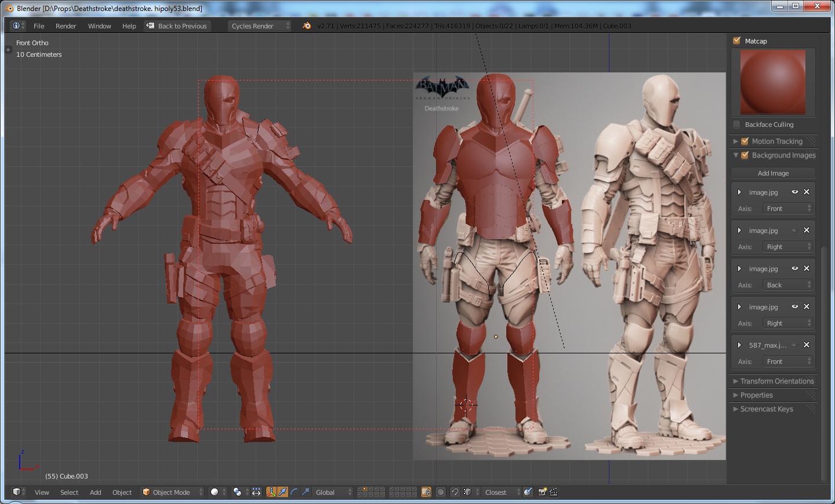Open the Object Mode dropdown
The image size is (835, 504).
(172, 492)
